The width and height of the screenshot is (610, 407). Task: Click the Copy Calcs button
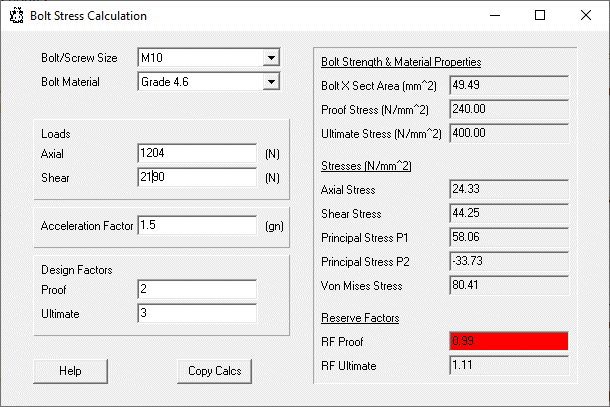coord(214,371)
